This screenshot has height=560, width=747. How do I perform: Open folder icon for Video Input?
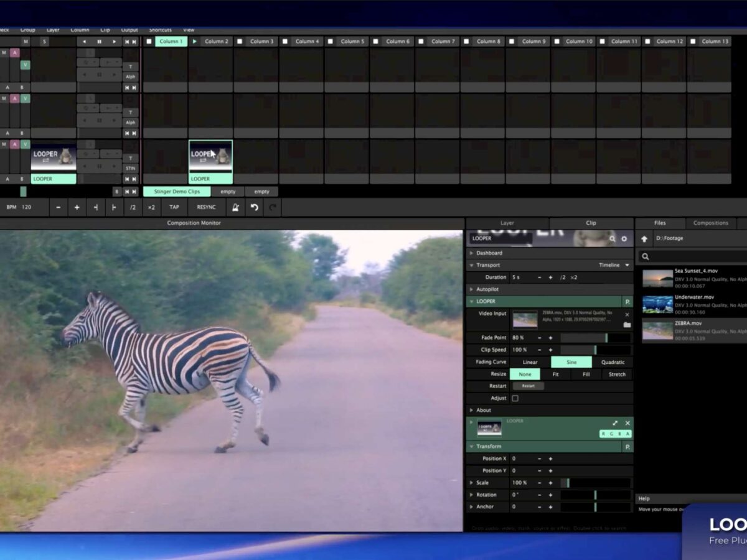627,325
